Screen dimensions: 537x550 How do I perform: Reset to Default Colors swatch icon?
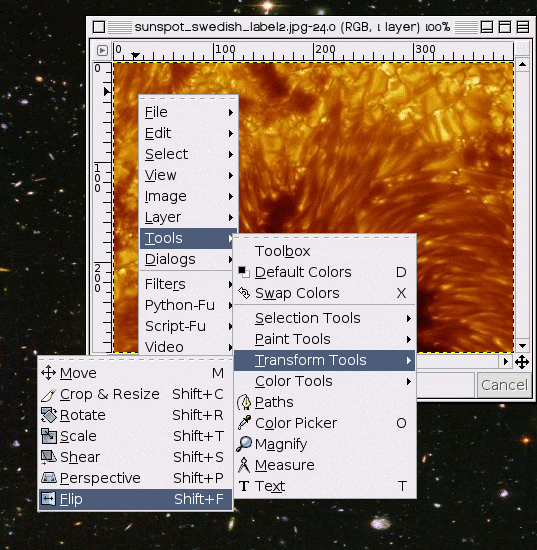[244, 272]
